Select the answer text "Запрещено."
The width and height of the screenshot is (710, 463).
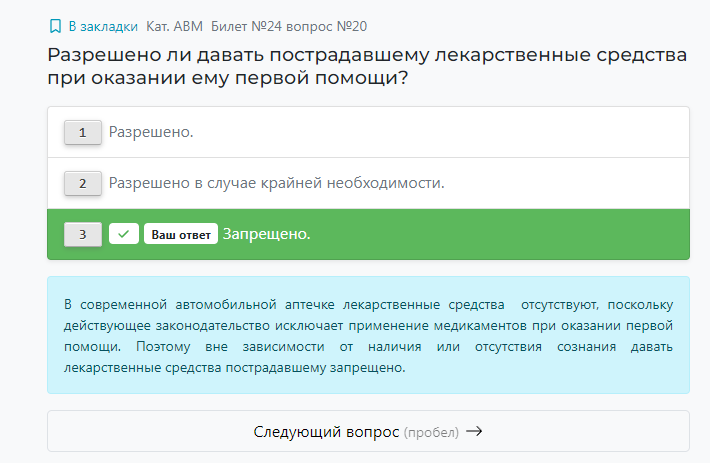click(x=266, y=234)
